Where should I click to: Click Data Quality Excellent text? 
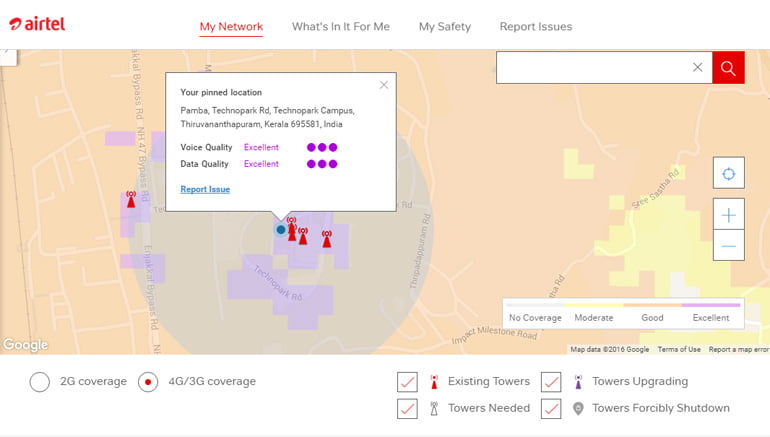(x=261, y=164)
